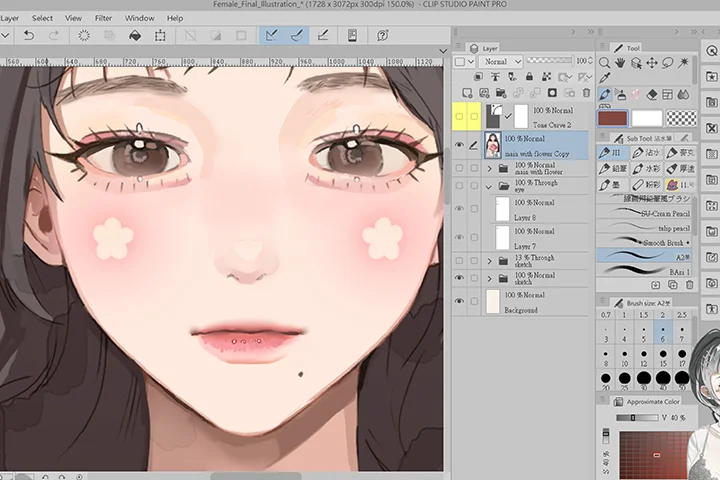The image size is (720, 480).
Task: Expand the 'main with flower' folder
Action: [489, 169]
